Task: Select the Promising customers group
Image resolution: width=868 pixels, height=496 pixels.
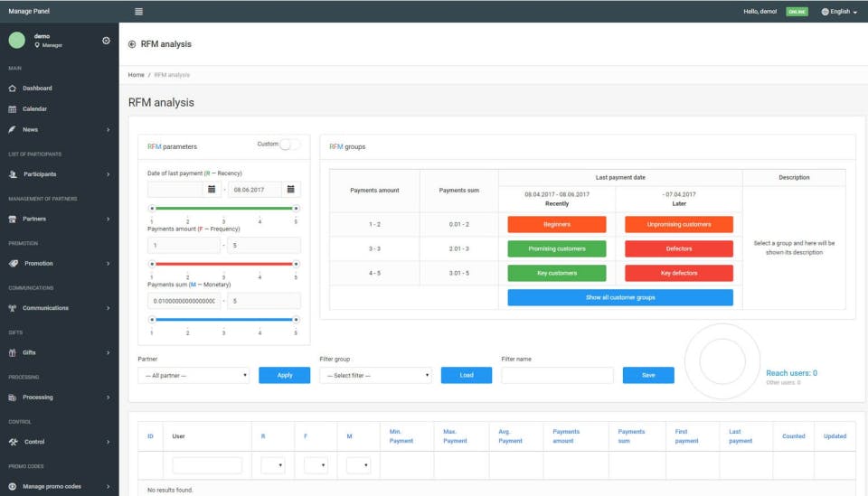Action: click(557, 248)
